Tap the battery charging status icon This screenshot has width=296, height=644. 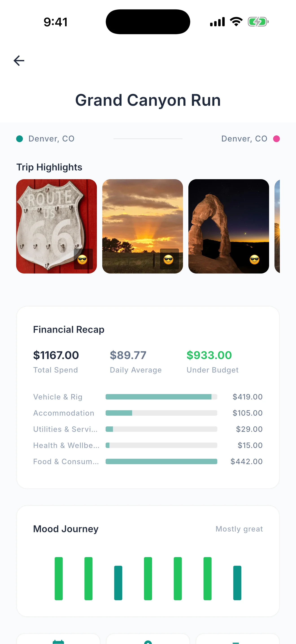coord(258,22)
